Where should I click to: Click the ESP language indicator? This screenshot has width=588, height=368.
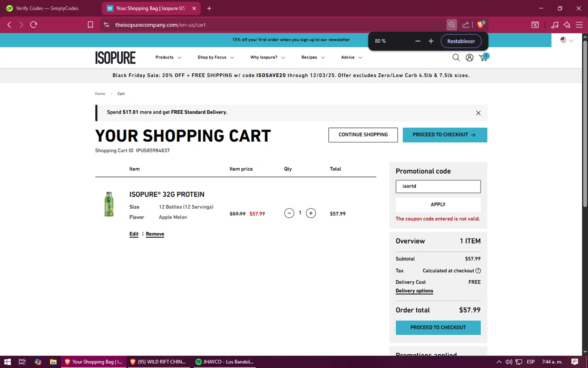(x=531, y=362)
